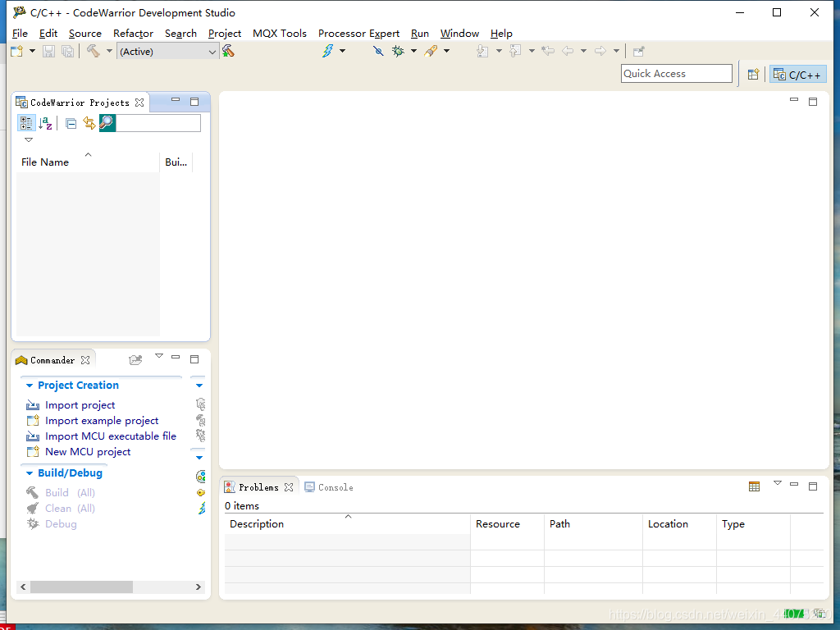Viewport: 840px width, 630px height.
Task: Collapse the Project Creation section
Action: tap(30, 386)
